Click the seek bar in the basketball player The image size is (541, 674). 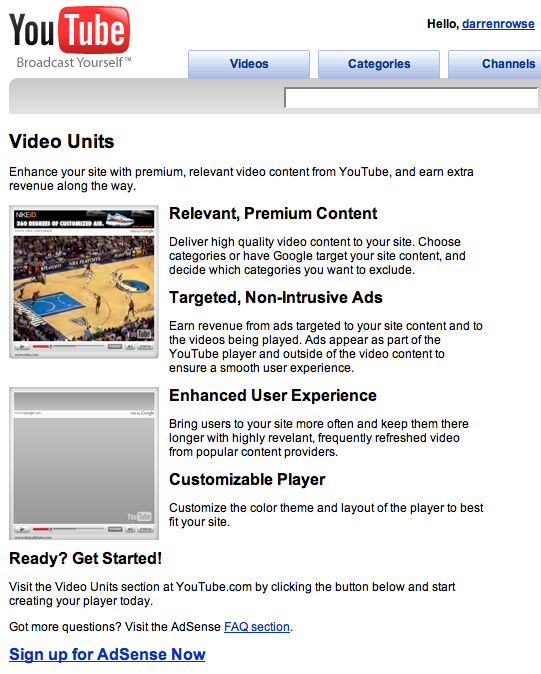coord(68,346)
